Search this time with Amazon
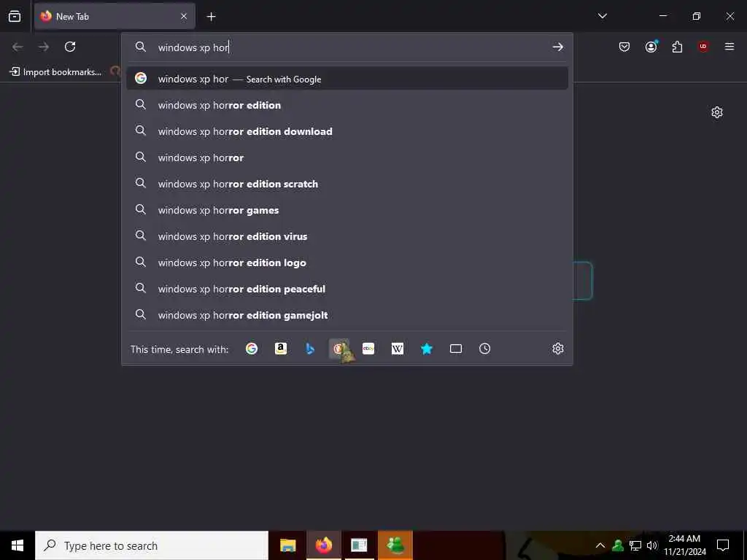The height and width of the screenshot is (560, 747). coord(281,349)
